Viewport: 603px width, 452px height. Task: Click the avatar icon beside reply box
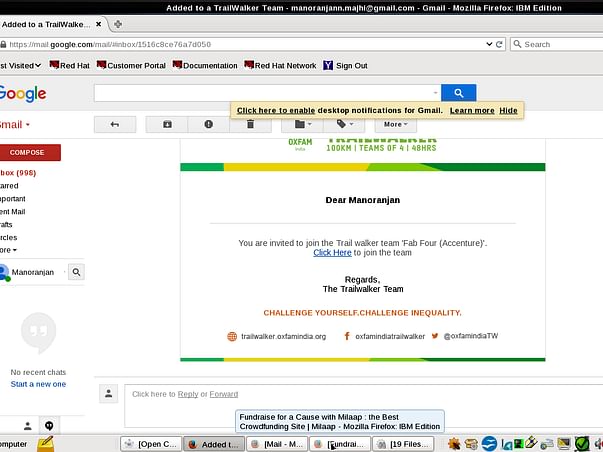coord(108,394)
